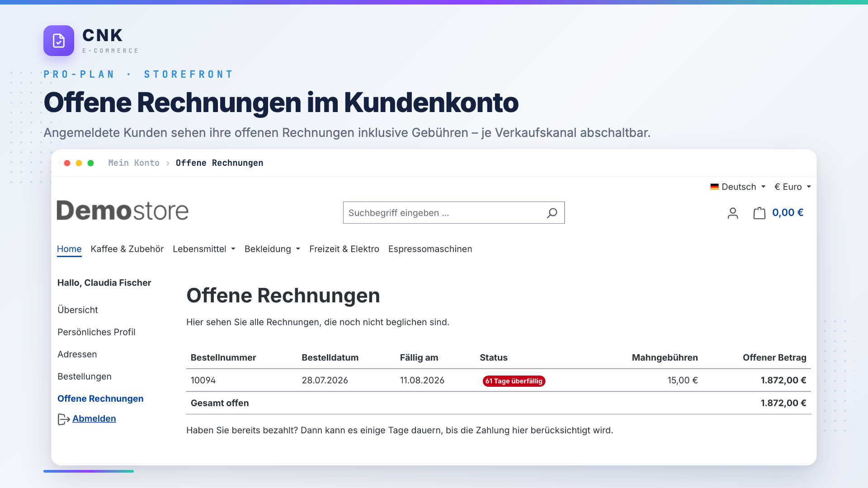Viewport: 868px width, 488px height.
Task: Click due date 11.08.2026
Action: pos(422,380)
